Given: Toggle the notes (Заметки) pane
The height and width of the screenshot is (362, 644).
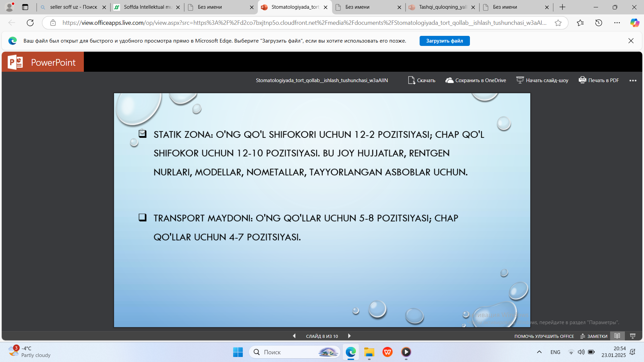Looking at the screenshot, I should (594, 336).
